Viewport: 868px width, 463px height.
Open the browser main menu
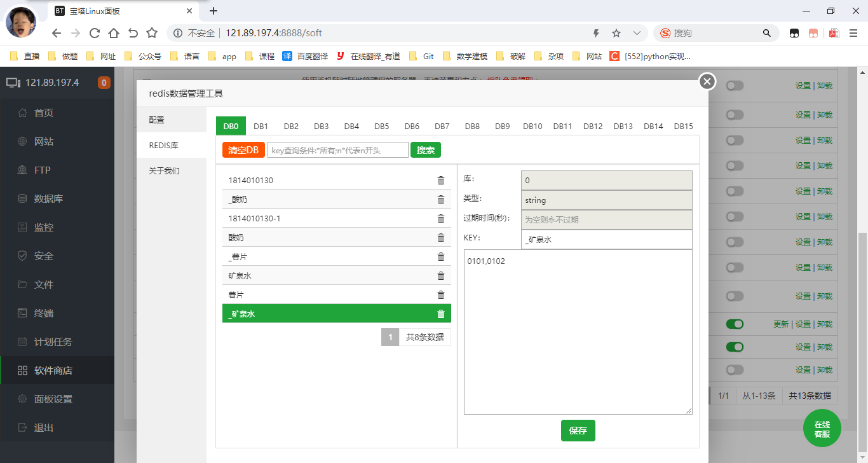853,33
